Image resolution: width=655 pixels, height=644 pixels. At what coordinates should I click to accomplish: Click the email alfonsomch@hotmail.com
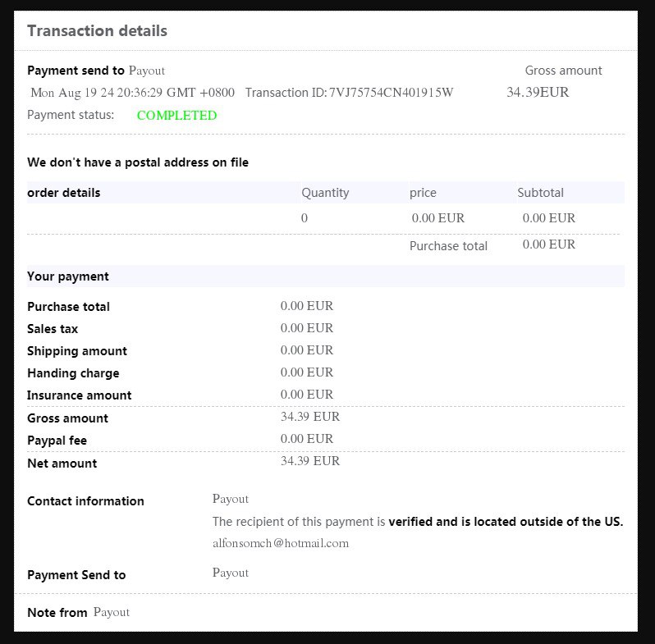click(280, 543)
